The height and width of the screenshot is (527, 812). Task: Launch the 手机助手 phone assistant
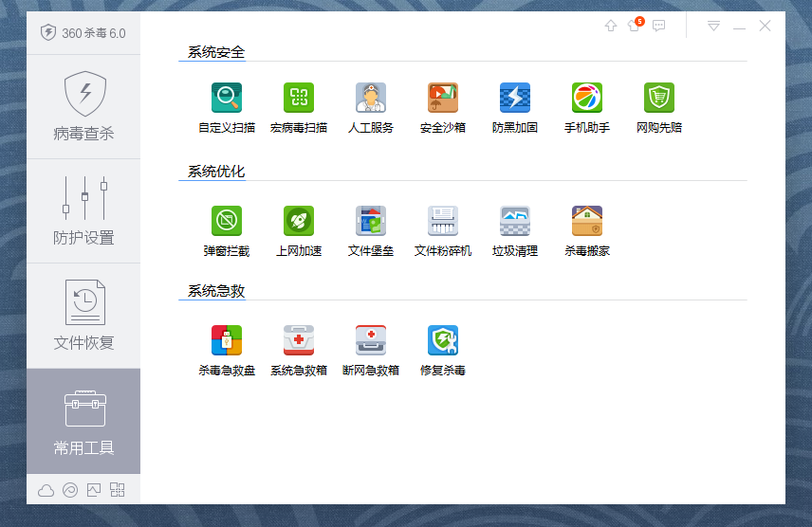(587, 108)
